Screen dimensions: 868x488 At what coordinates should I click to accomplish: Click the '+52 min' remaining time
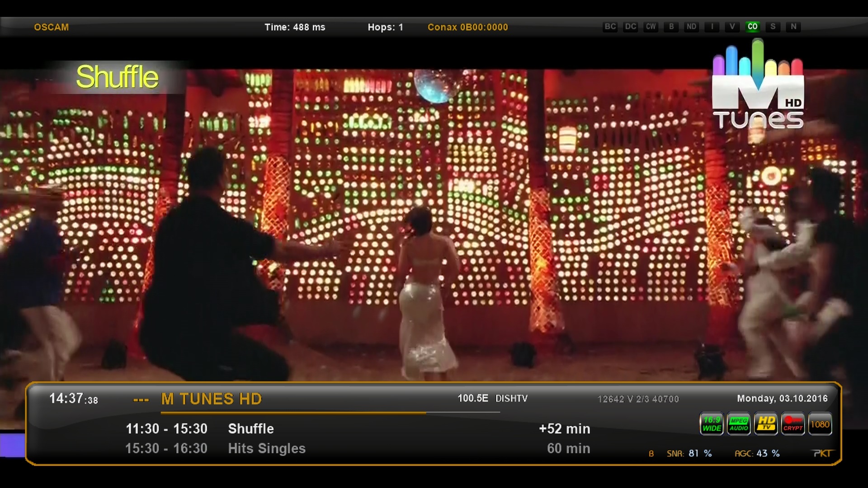click(x=565, y=428)
